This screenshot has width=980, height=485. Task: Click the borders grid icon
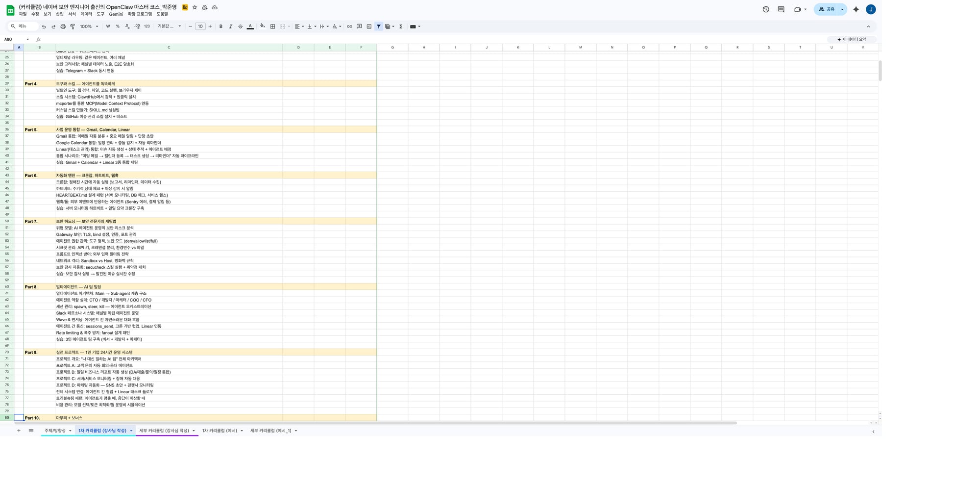273,26
